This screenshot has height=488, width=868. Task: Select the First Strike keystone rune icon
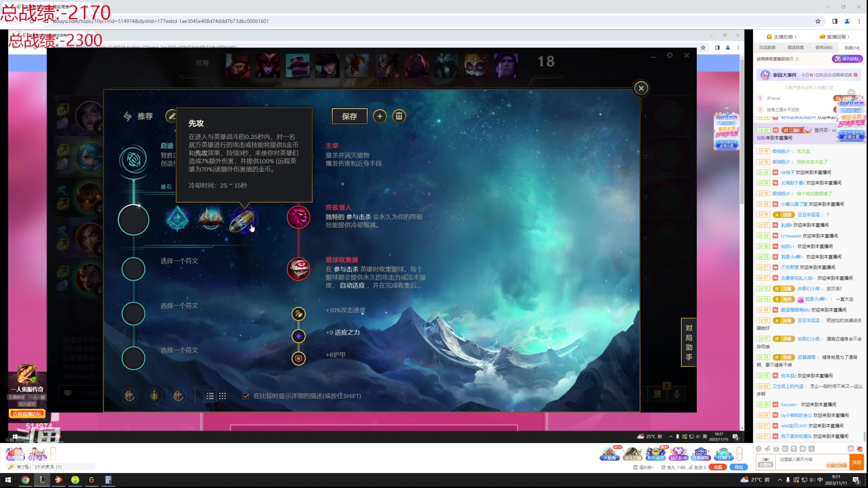click(x=242, y=220)
